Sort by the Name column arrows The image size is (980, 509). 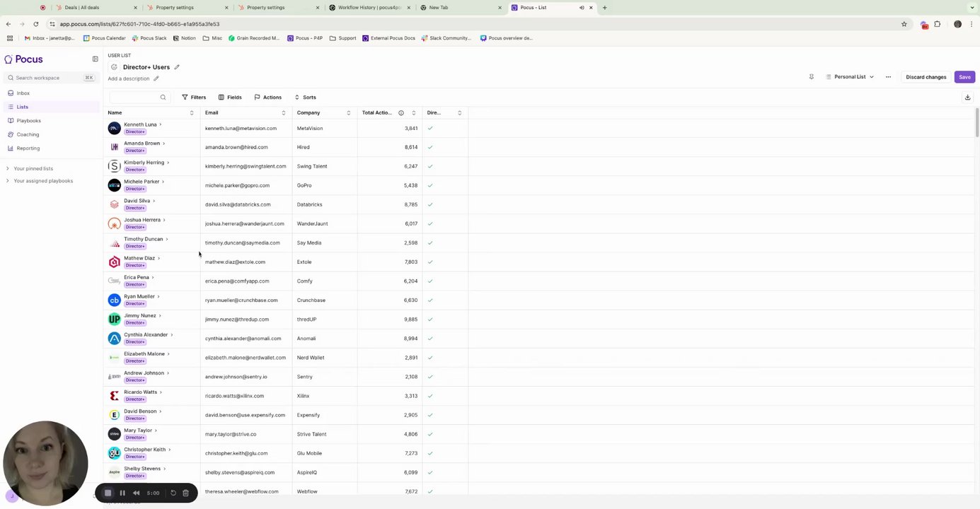[x=191, y=113]
